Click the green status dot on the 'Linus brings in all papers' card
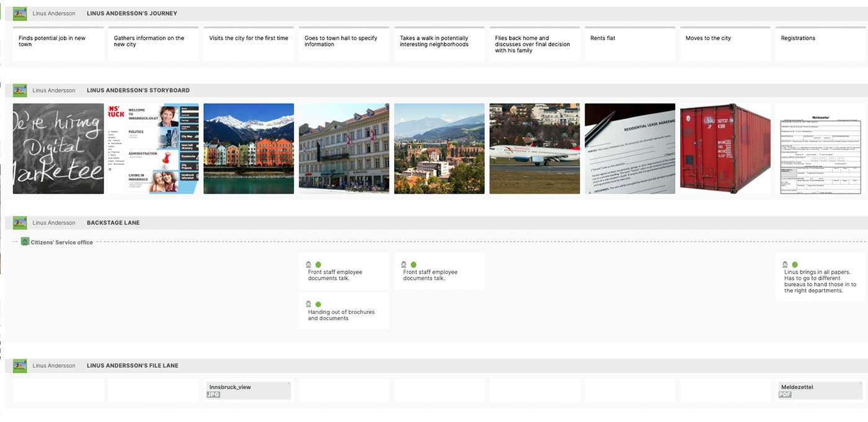Screen dimensions: 868x422 coord(795,264)
